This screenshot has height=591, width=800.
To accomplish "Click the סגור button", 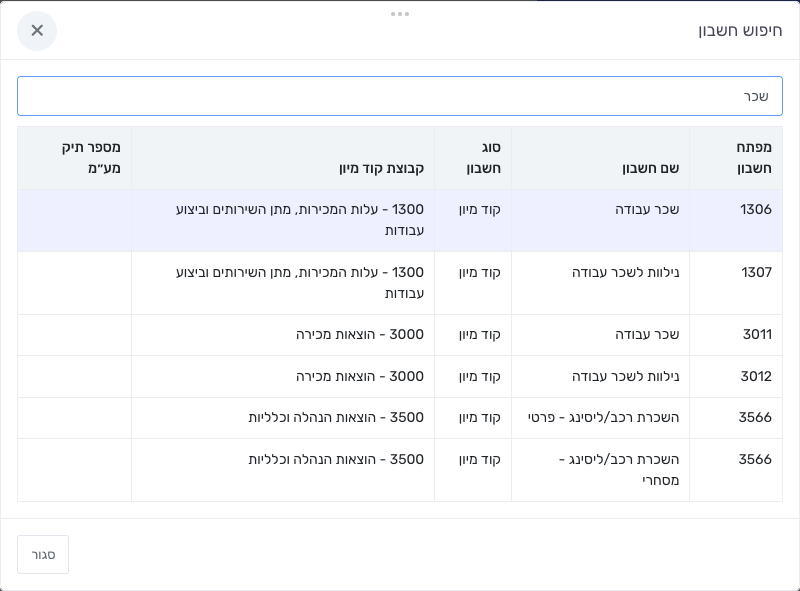I will tap(43, 554).
